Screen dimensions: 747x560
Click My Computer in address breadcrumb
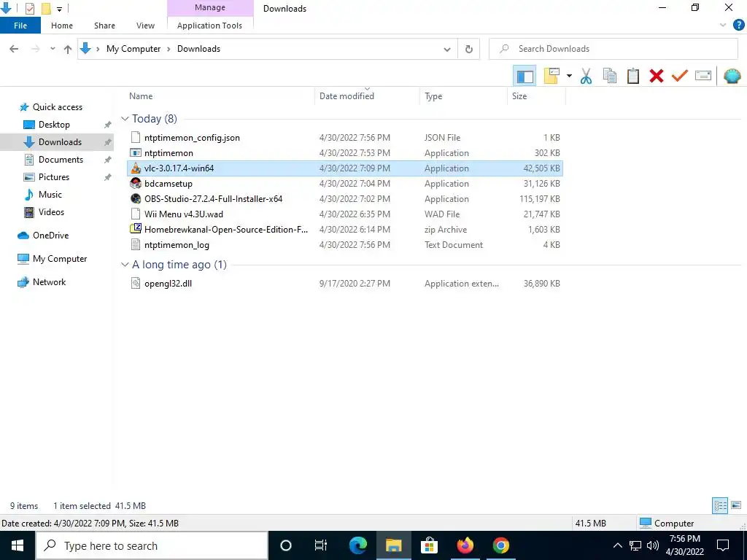point(133,49)
